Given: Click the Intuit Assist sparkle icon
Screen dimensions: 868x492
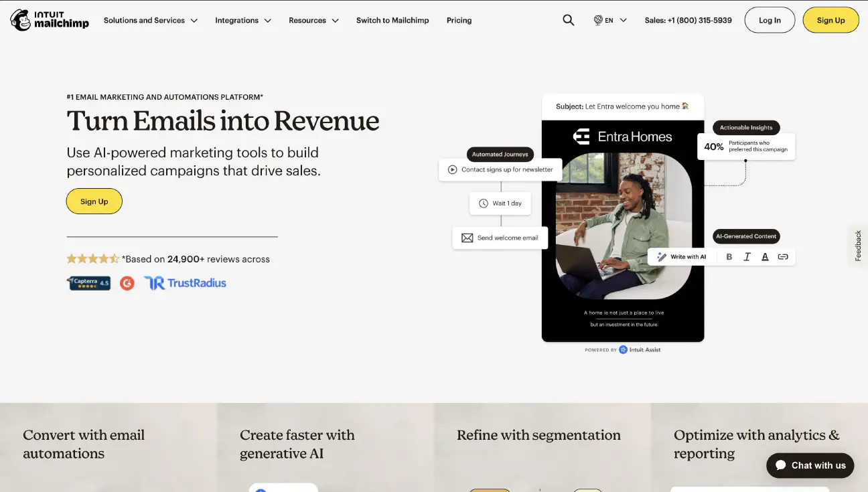Looking at the screenshot, I should coord(624,349).
